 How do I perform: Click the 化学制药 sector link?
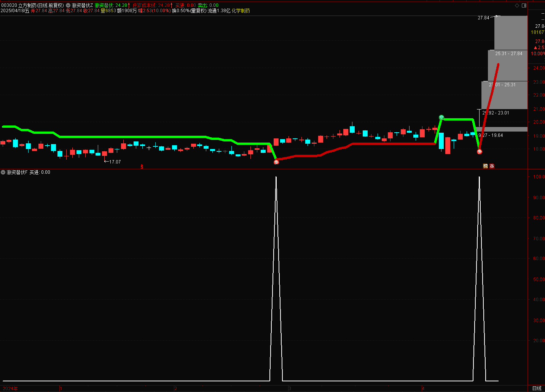(x=241, y=11)
